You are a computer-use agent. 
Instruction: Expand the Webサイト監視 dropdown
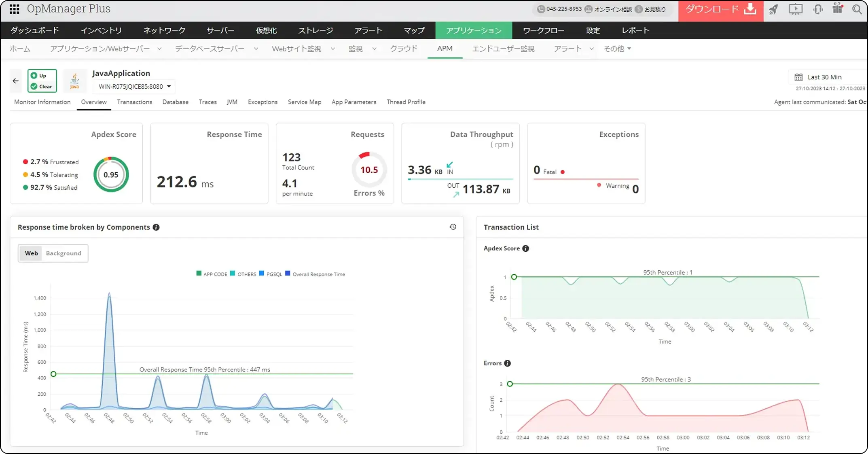click(333, 49)
